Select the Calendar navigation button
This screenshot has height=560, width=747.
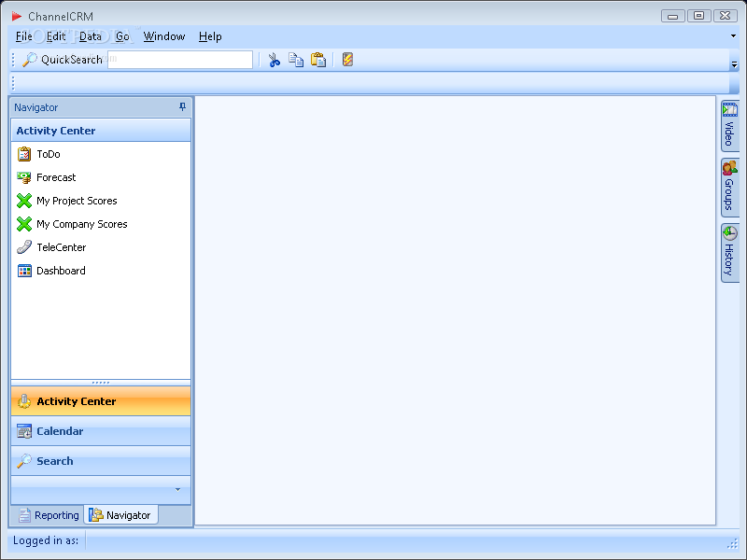coord(101,431)
